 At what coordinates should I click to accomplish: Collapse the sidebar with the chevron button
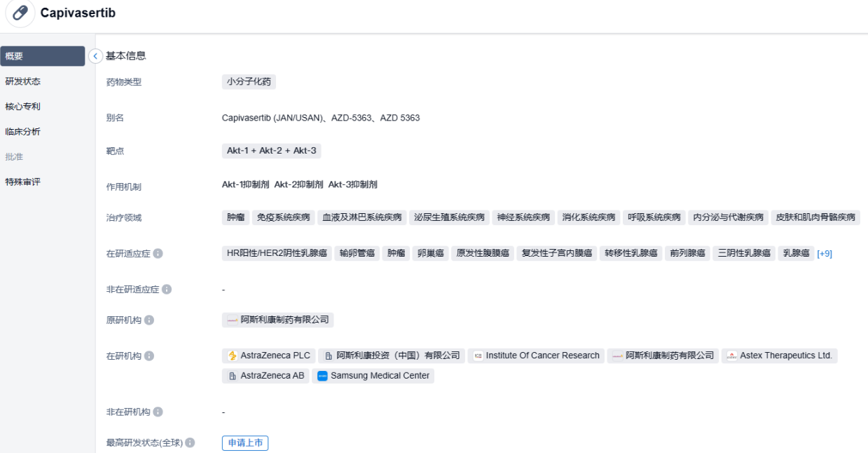[96, 56]
